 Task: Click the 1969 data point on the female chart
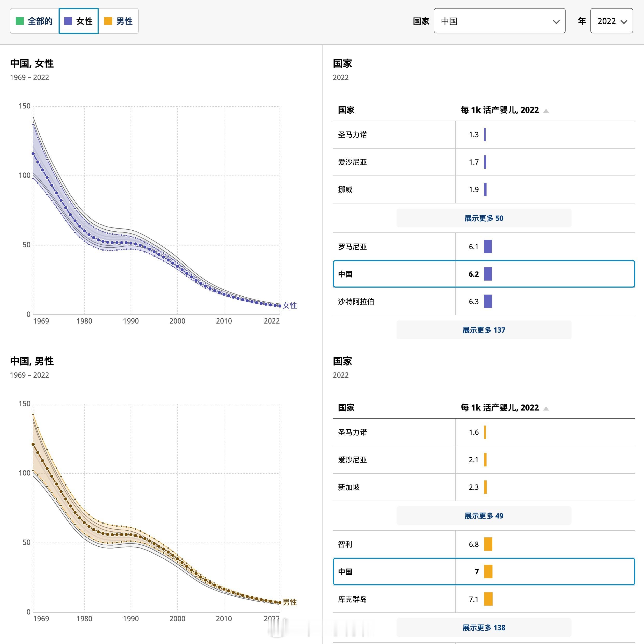33,154
